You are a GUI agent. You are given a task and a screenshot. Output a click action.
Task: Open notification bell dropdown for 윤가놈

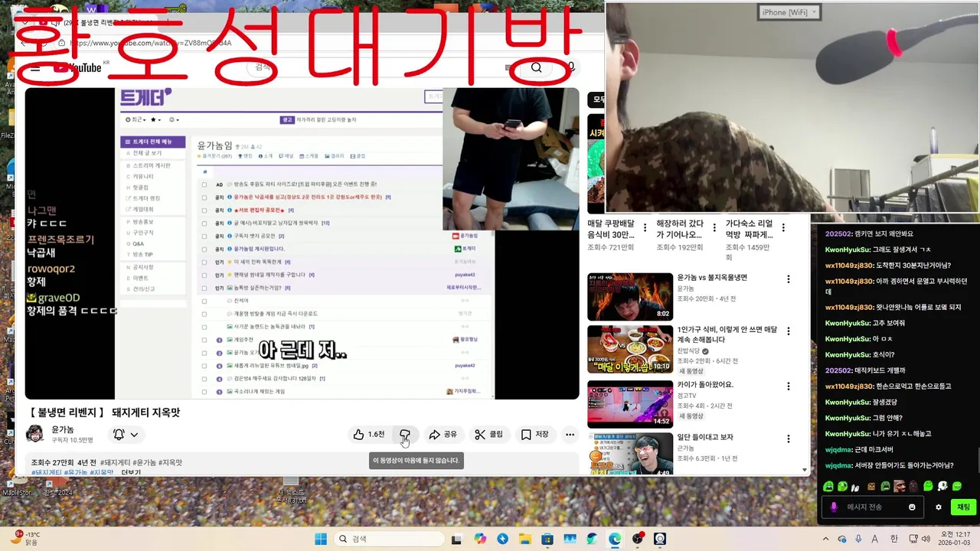126,435
